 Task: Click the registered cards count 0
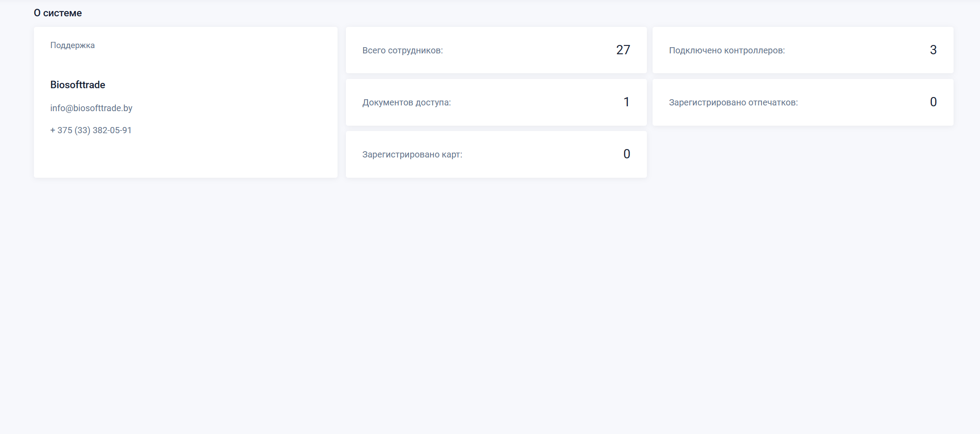click(x=627, y=154)
